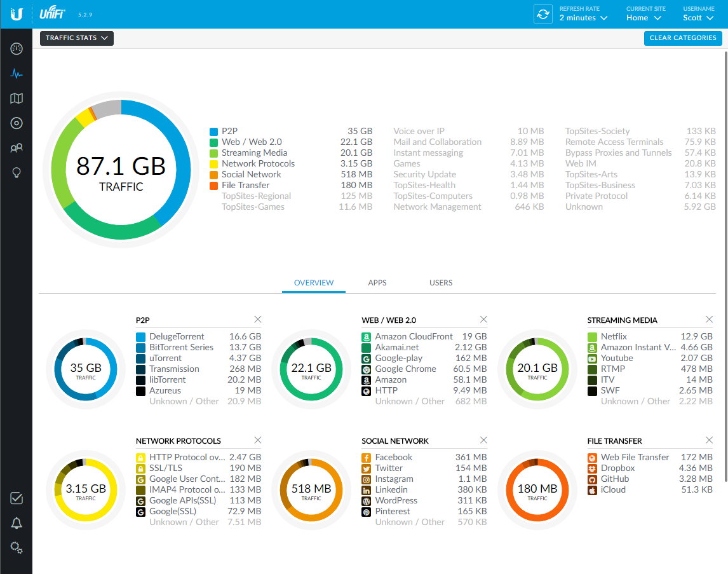
Task: Open the Dashboard gauge icon in sidebar
Action: tap(17, 49)
